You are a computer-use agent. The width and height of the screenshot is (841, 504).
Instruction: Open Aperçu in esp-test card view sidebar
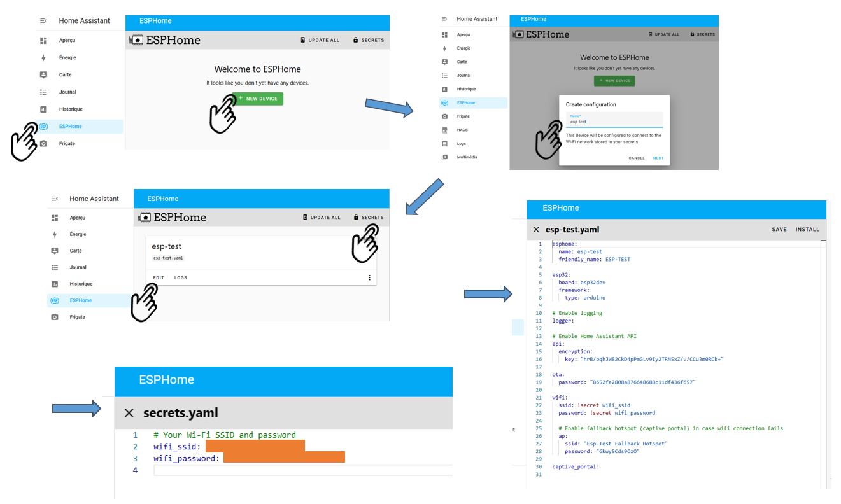coord(78,218)
